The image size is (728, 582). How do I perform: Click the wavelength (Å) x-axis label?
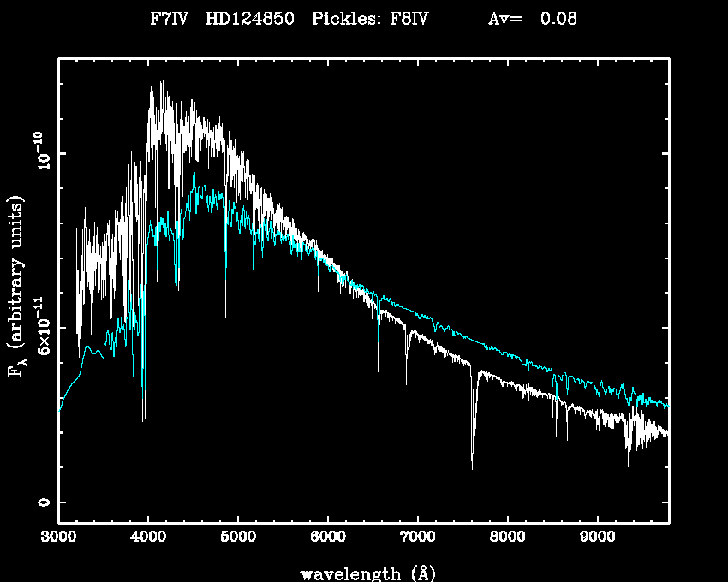coord(363,573)
